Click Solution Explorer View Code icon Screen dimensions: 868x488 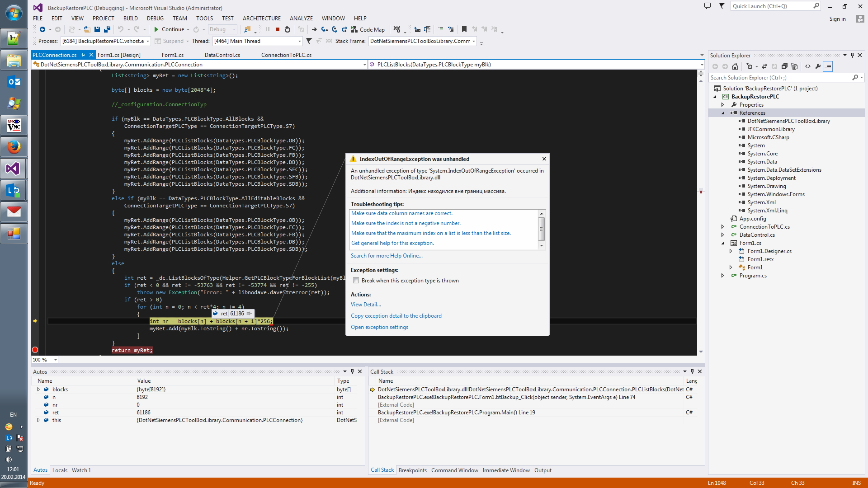(x=808, y=66)
